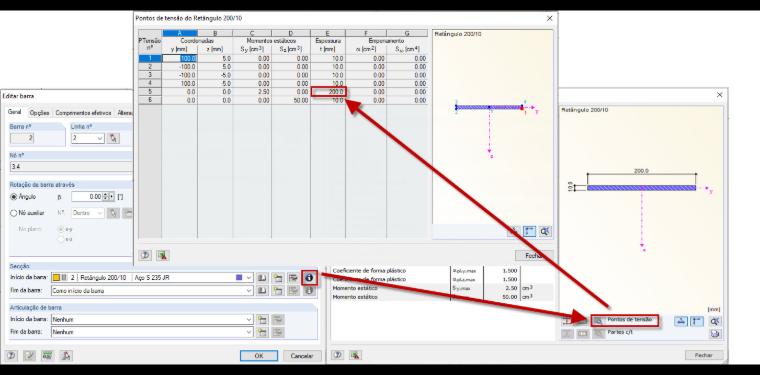Open section library icon in Início da barra row
Image resolution: width=760 pixels, height=375 pixels.
coord(262,278)
